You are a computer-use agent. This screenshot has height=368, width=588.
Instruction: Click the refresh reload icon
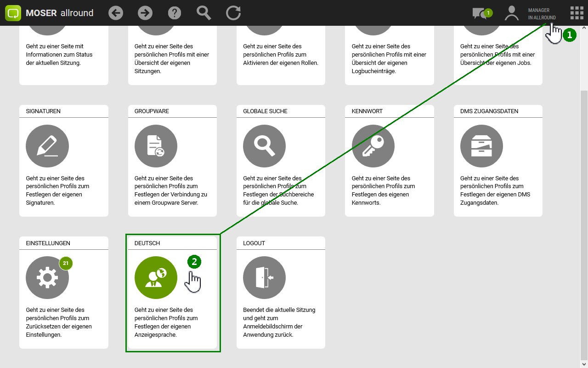click(x=233, y=13)
